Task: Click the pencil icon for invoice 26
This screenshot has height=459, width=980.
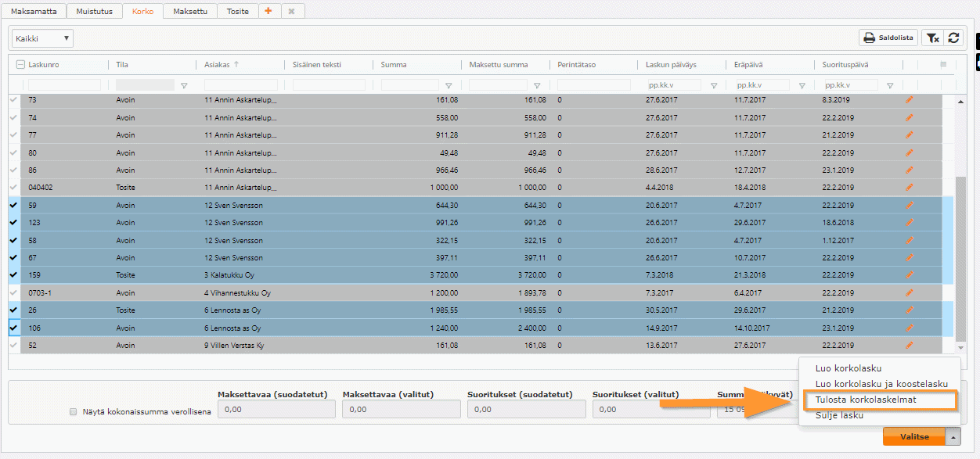Action: pyautogui.click(x=910, y=310)
